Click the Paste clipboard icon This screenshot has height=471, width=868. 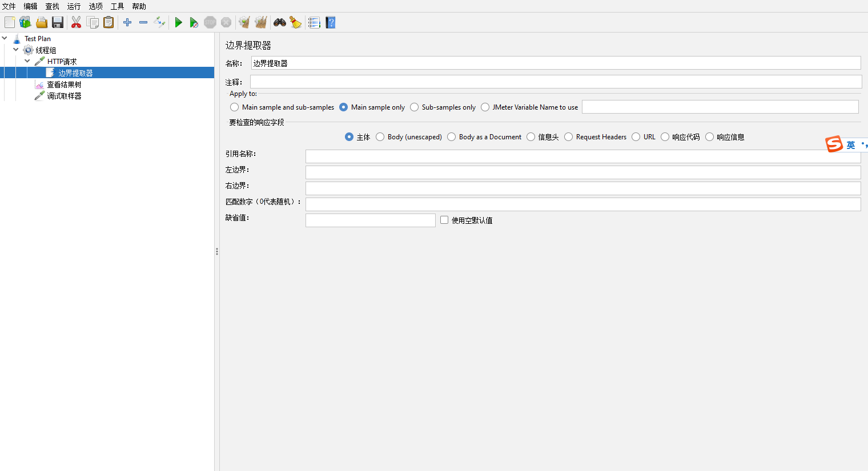(x=108, y=22)
